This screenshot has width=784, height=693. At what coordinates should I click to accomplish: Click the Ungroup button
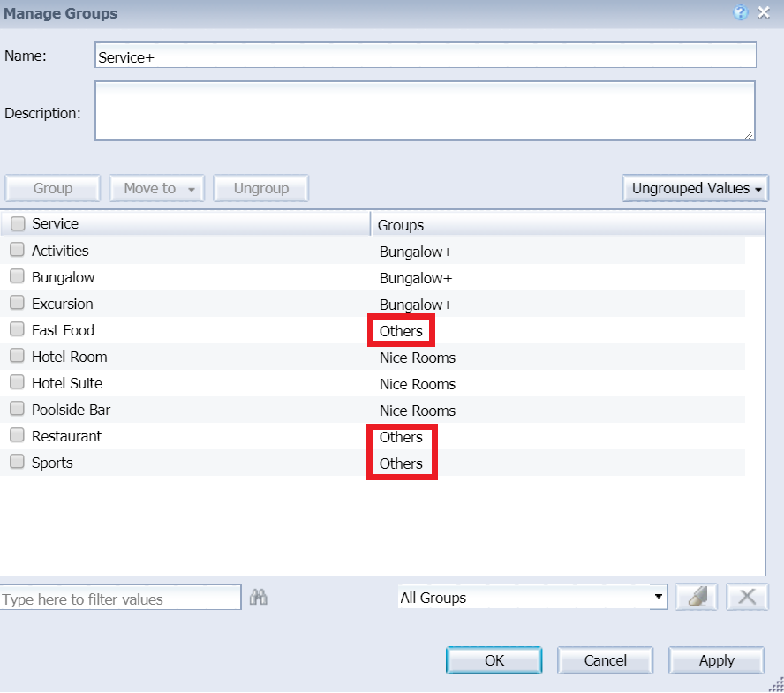coord(261,189)
